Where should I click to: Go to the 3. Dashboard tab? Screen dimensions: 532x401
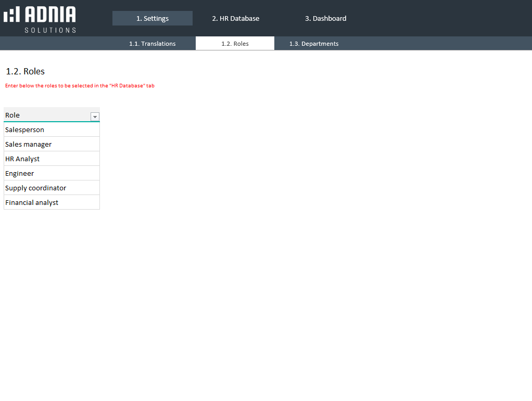coord(325,18)
